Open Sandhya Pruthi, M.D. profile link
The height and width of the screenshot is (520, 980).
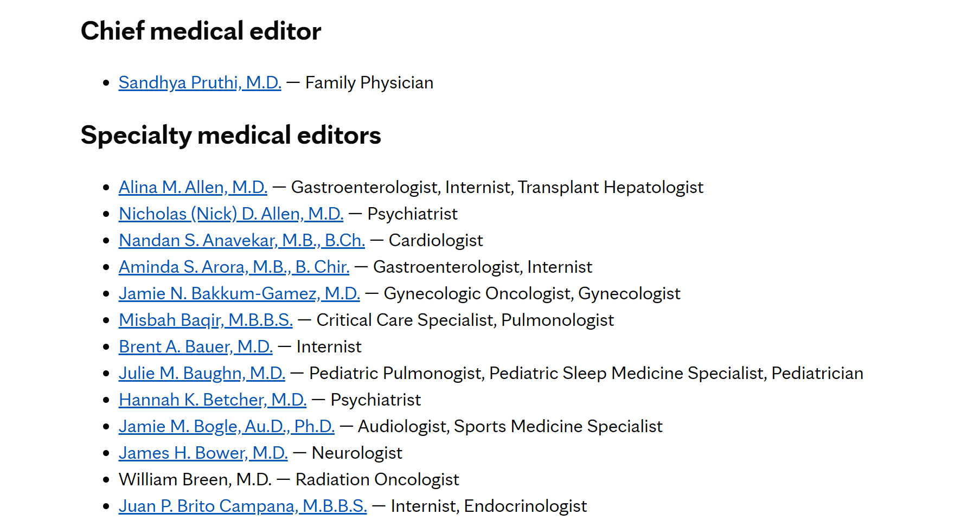point(200,83)
